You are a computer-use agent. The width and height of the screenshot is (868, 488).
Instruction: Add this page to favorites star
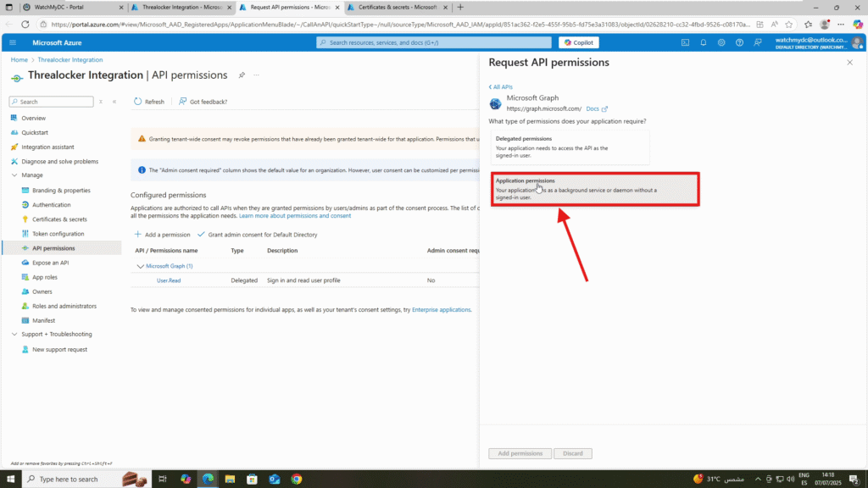[x=789, y=25]
